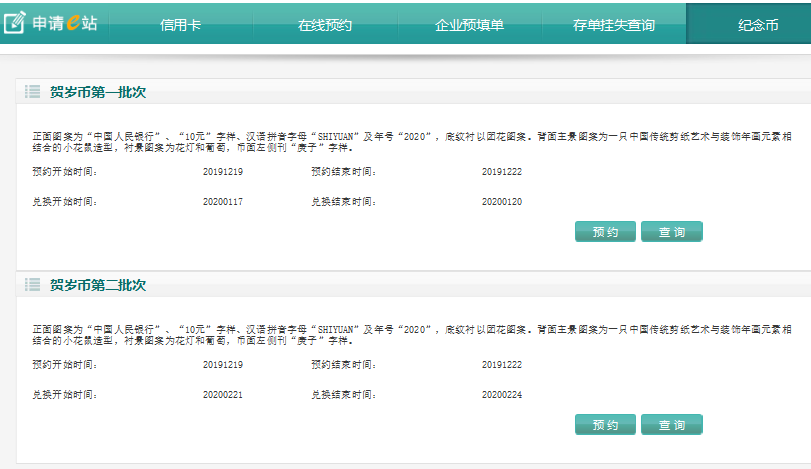Click the 申请e站 logo text
811x469 pixels.
click(65, 23)
